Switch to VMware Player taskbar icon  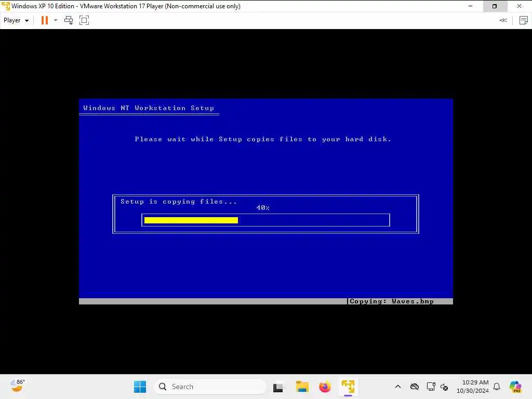click(348, 387)
